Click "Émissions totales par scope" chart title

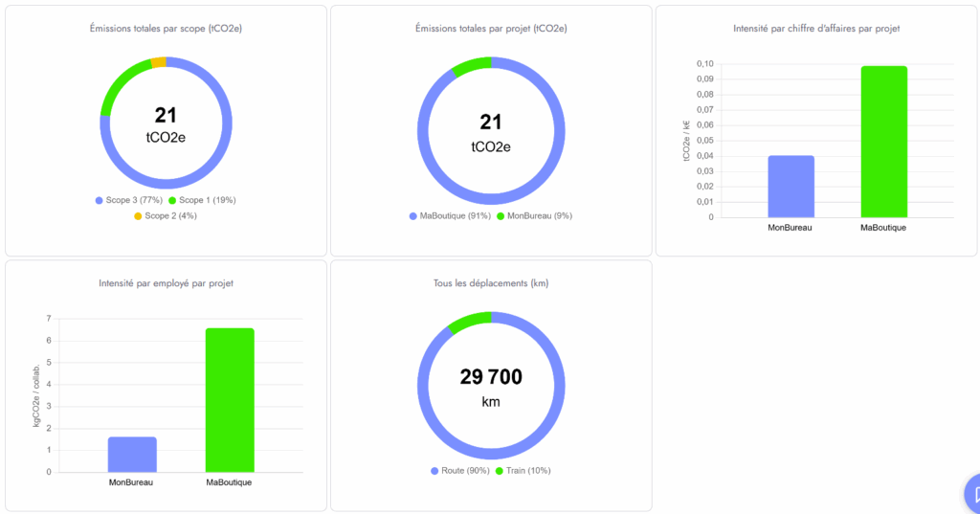pos(166,29)
